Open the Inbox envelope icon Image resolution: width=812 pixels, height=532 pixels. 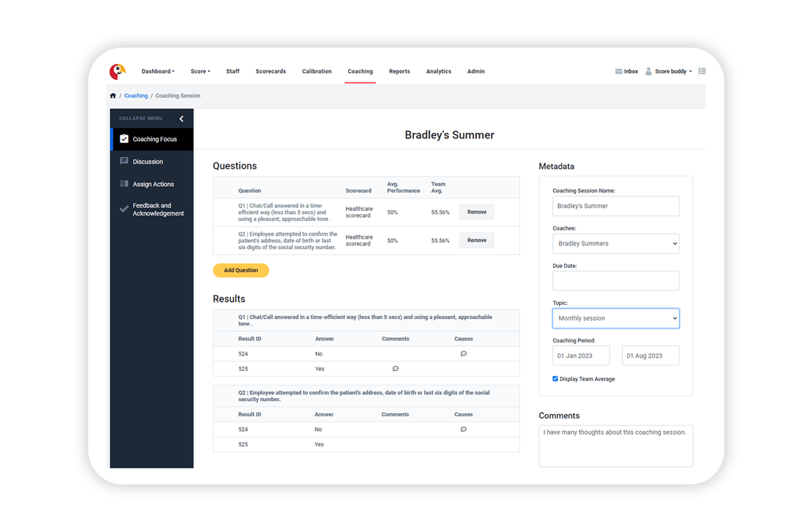(619, 71)
